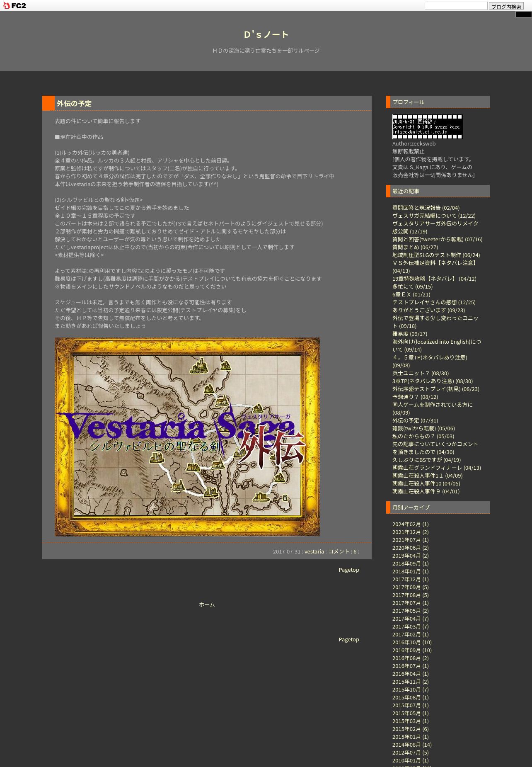Open 外伝序盤テストプレイ(初見) article
This screenshot has width=532, height=767.
coord(436,389)
